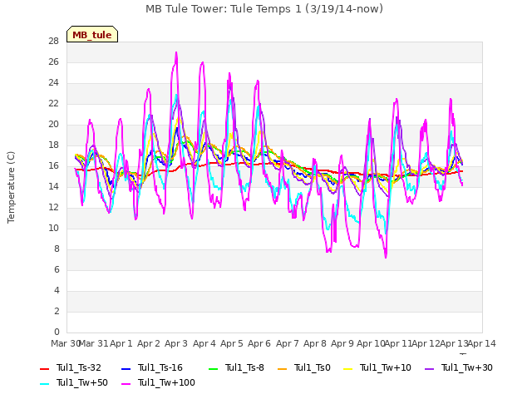
Task: Click the Apr 8 x-axis label
Action: click(x=315, y=343)
